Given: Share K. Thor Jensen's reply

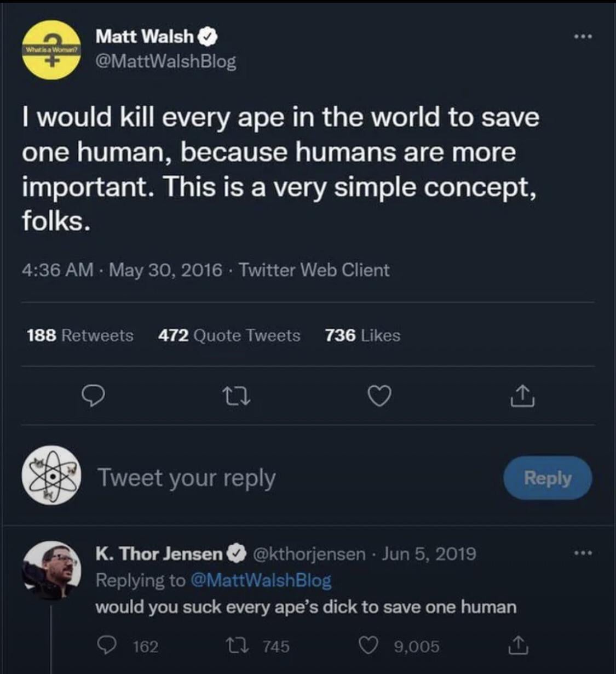Looking at the screenshot, I should 517,647.
